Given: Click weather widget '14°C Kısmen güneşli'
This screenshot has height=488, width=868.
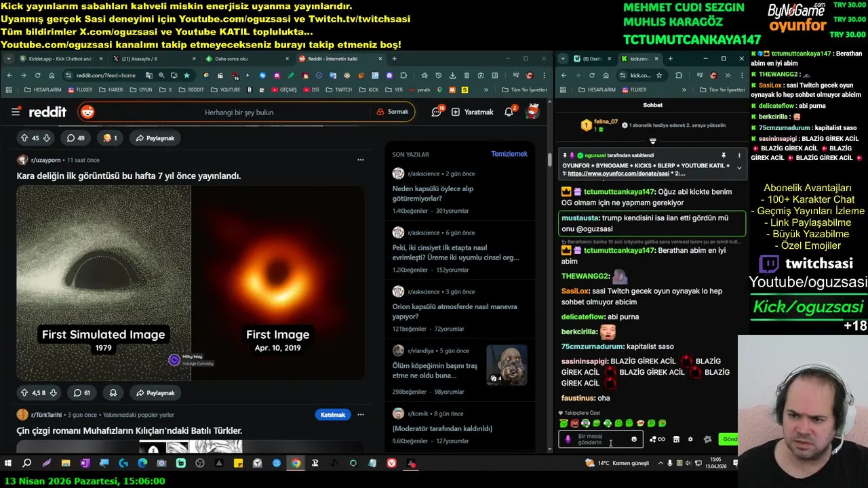Looking at the screenshot, I should pos(618,463).
